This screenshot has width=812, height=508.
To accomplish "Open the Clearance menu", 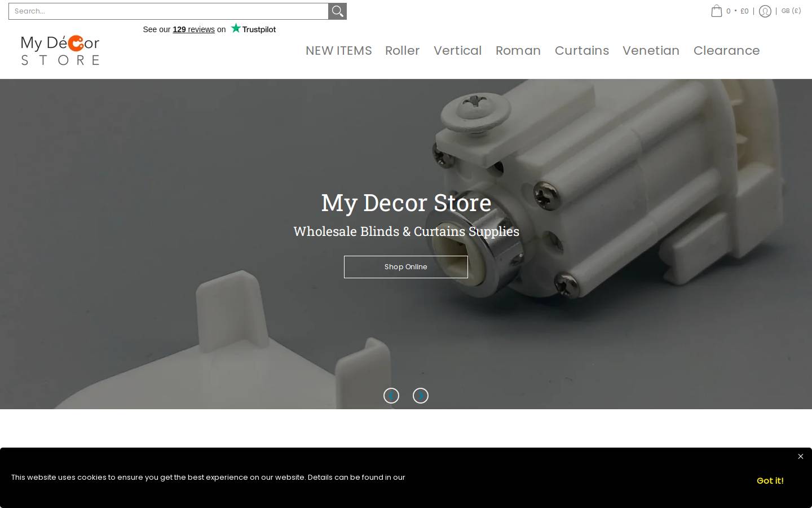I will pyautogui.click(x=726, y=50).
